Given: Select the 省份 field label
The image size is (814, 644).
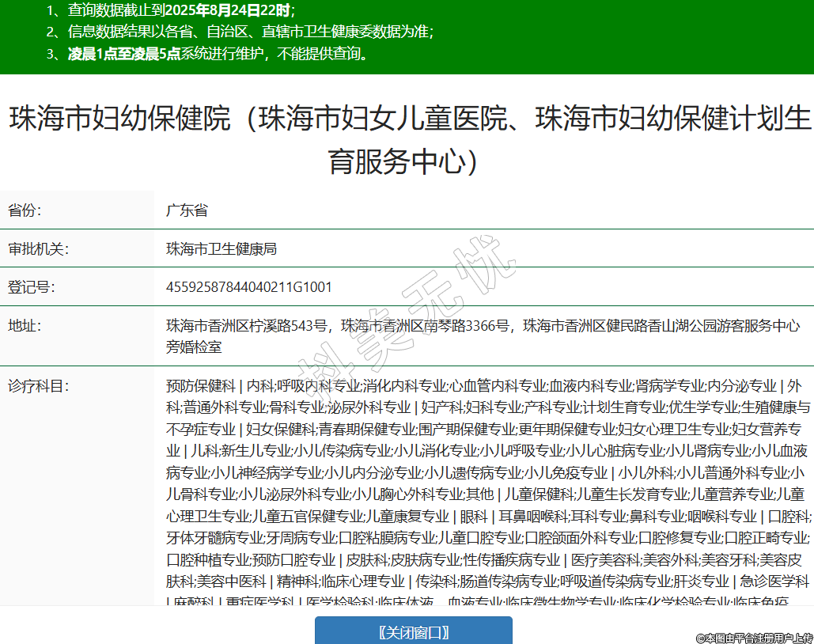Looking at the screenshot, I should 25,210.
